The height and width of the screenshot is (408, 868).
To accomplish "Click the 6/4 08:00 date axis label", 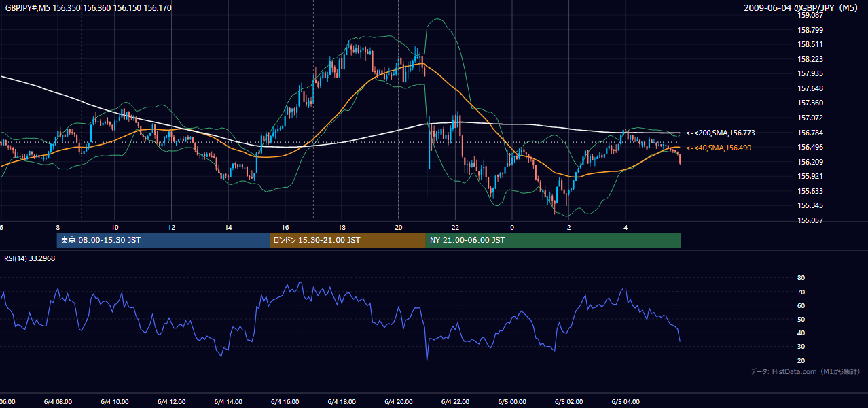I will click(x=58, y=402).
